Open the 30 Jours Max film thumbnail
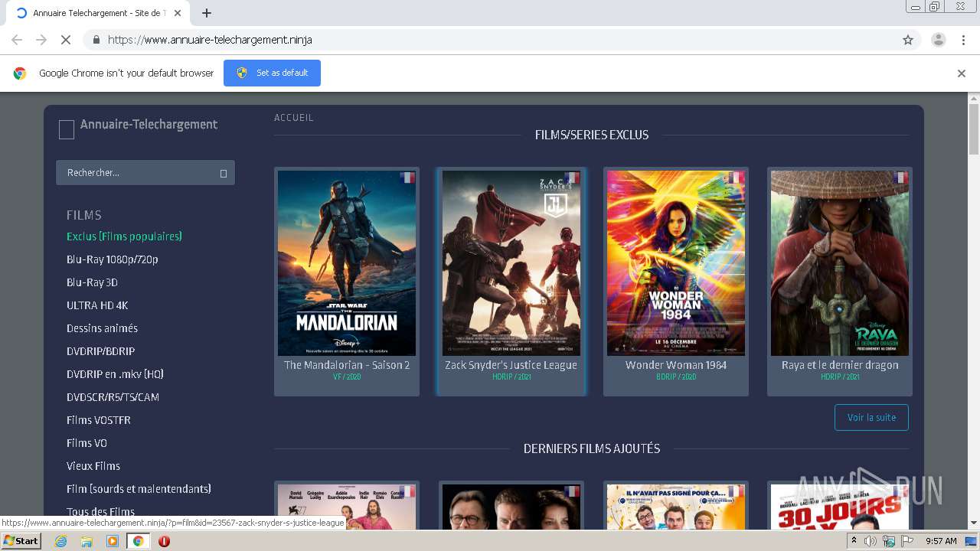 tap(840, 507)
